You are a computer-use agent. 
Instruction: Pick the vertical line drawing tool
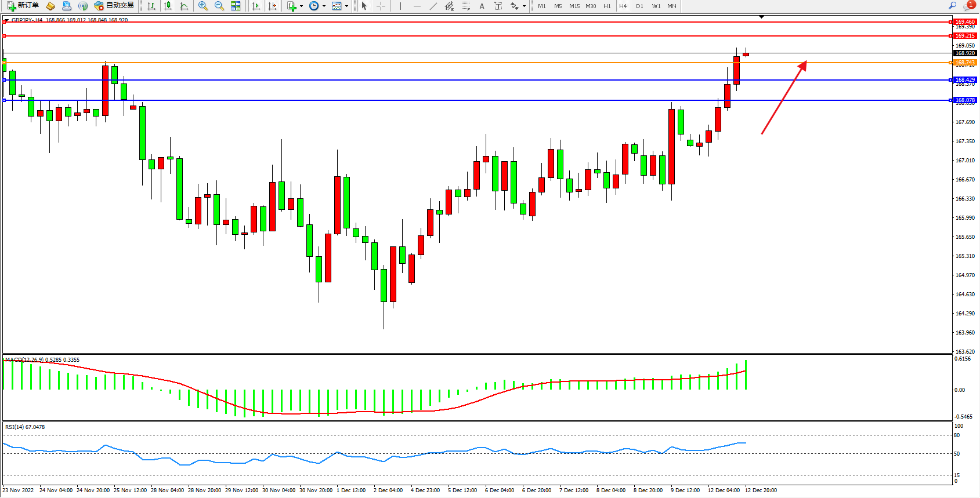(400, 6)
